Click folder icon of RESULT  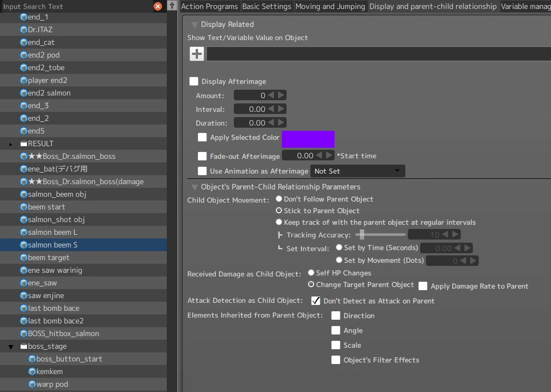click(24, 144)
